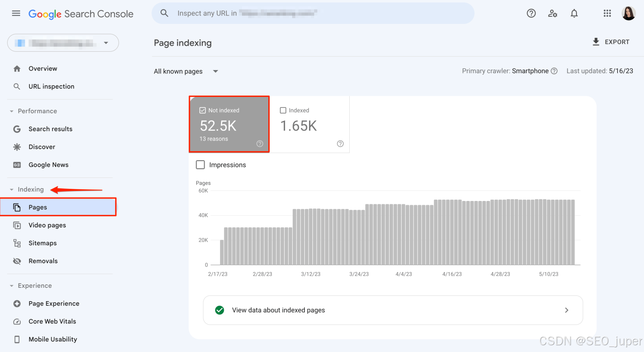Click the Smartphone crawler label
644x352 pixels.
pos(530,71)
